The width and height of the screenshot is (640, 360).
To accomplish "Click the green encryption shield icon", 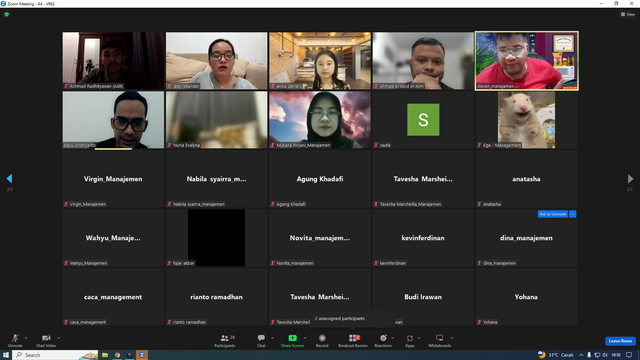I will click(7, 14).
